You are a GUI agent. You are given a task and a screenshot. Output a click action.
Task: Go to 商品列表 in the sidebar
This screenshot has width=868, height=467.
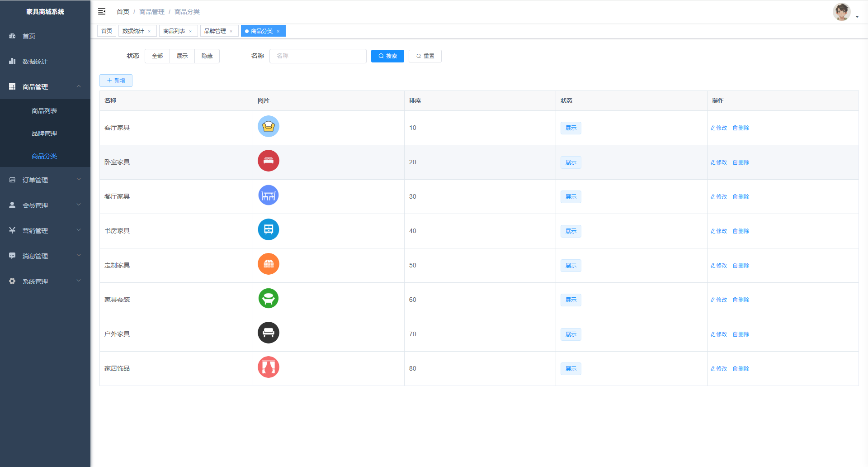(x=44, y=111)
